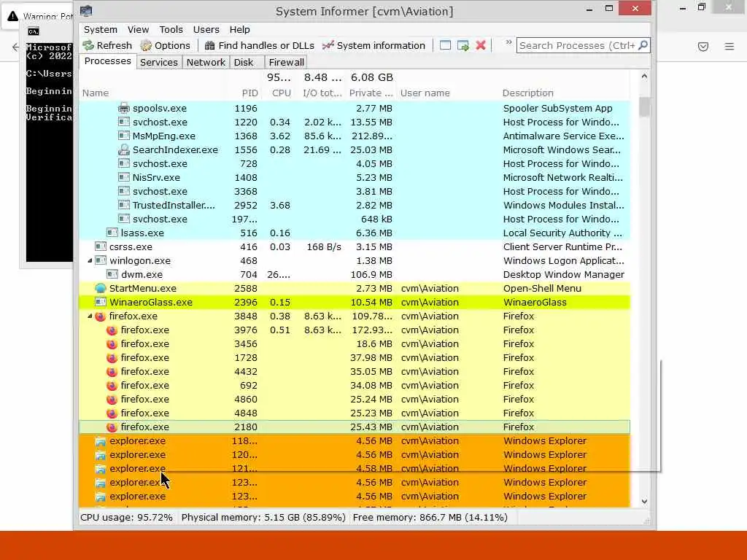Open Options from the toolbar
The height and width of the screenshot is (560, 747).
tap(166, 45)
